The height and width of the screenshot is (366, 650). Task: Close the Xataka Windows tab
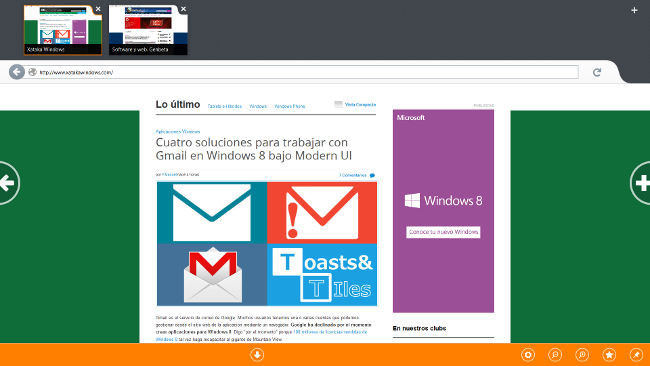click(x=98, y=9)
